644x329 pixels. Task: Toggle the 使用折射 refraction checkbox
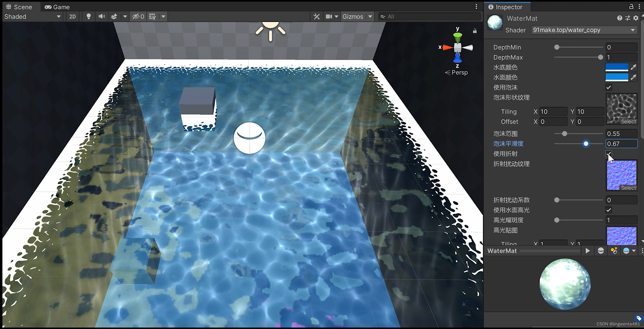tap(609, 154)
